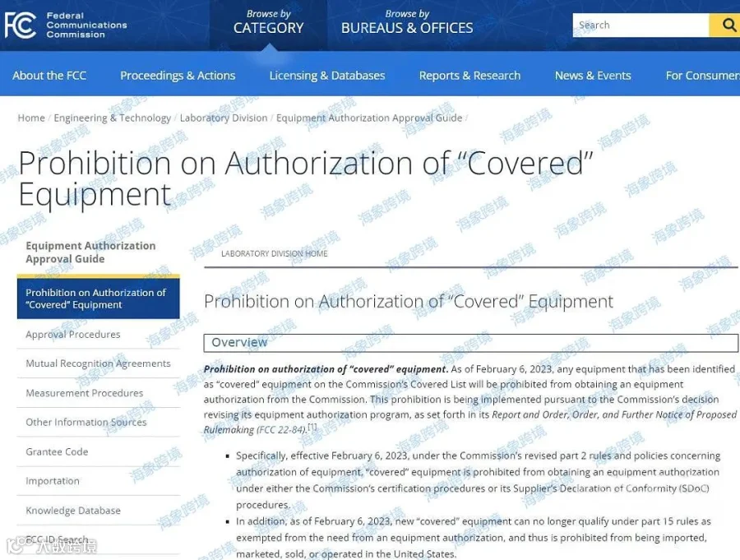Click Laboratory Division Home link
Image resolution: width=740 pixels, height=560 pixels.
coord(274,253)
